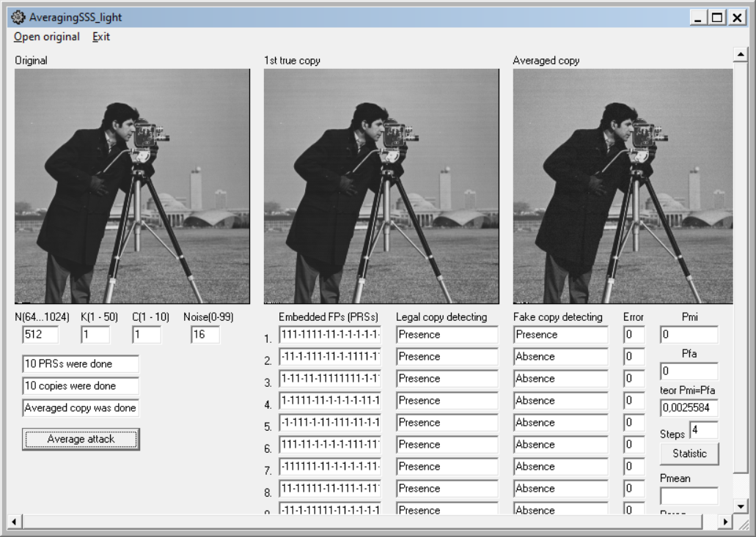The width and height of the screenshot is (756, 537).
Task: Click the Embedded FP field in row 6
Action: tap(330, 445)
